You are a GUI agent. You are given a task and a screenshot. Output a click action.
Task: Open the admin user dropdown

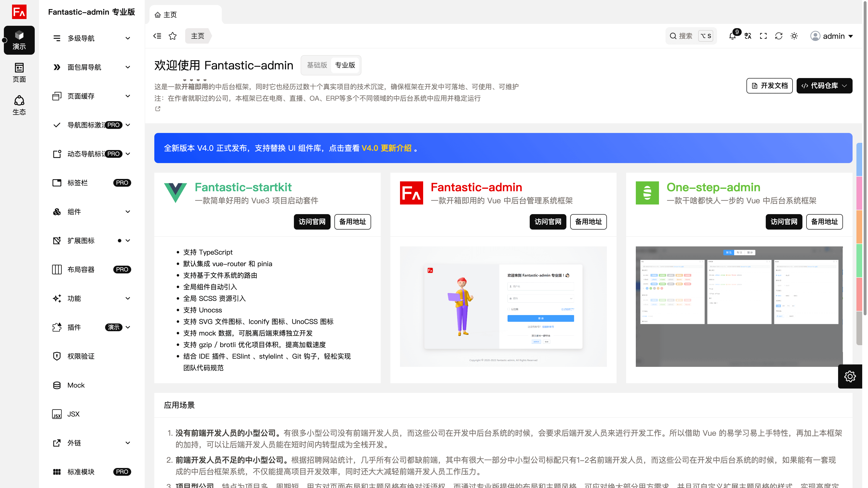click(832, 36)
